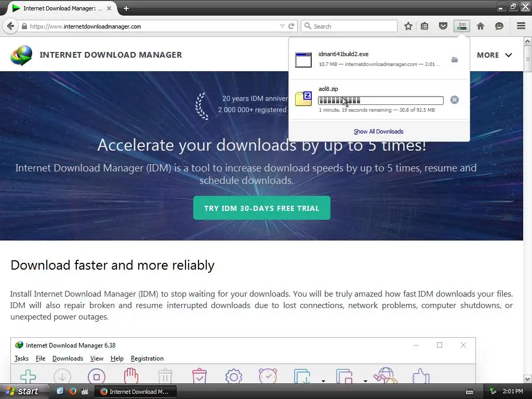Click the Start Queue icon
This screenshot has height=399, width=532.
[x=302, y=377]
